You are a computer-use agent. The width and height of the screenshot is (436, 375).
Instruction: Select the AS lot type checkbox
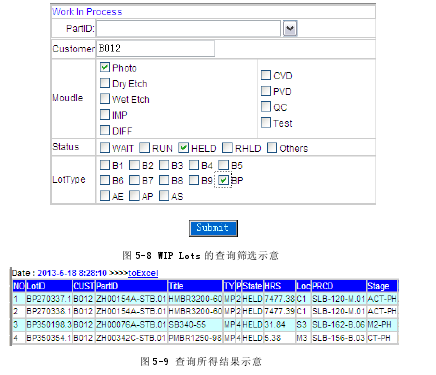pos(164,196)
